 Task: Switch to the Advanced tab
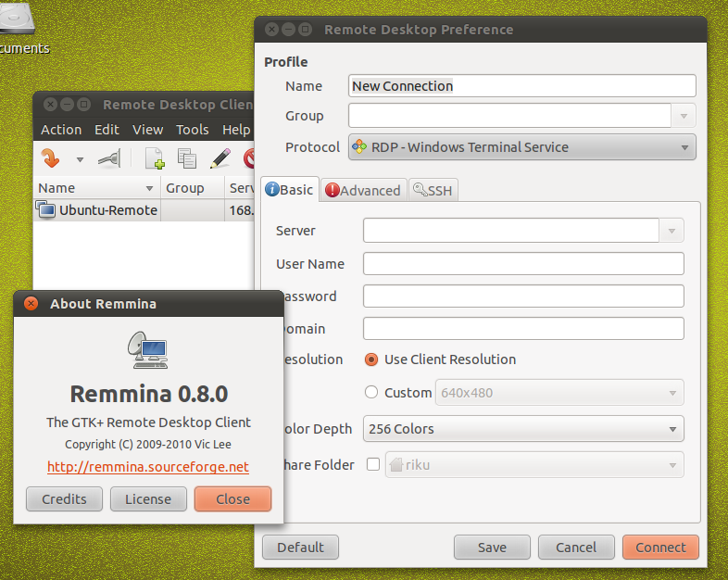(x=363, y=190)
